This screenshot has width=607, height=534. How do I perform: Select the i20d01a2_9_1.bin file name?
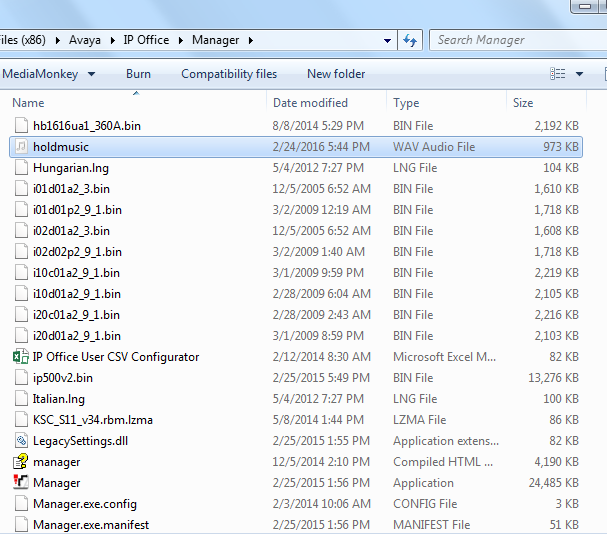point(77,335)
